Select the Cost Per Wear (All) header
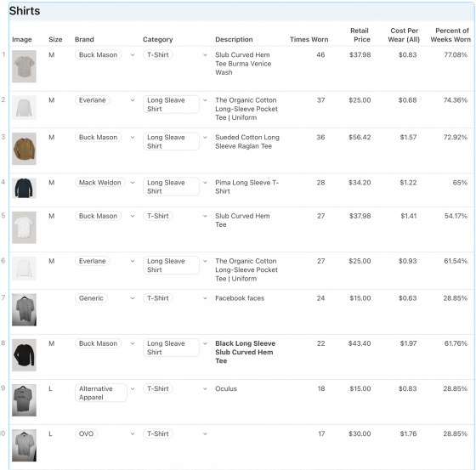Image resolution: width=476 pixels, height=470 pixels. [404, 35]
